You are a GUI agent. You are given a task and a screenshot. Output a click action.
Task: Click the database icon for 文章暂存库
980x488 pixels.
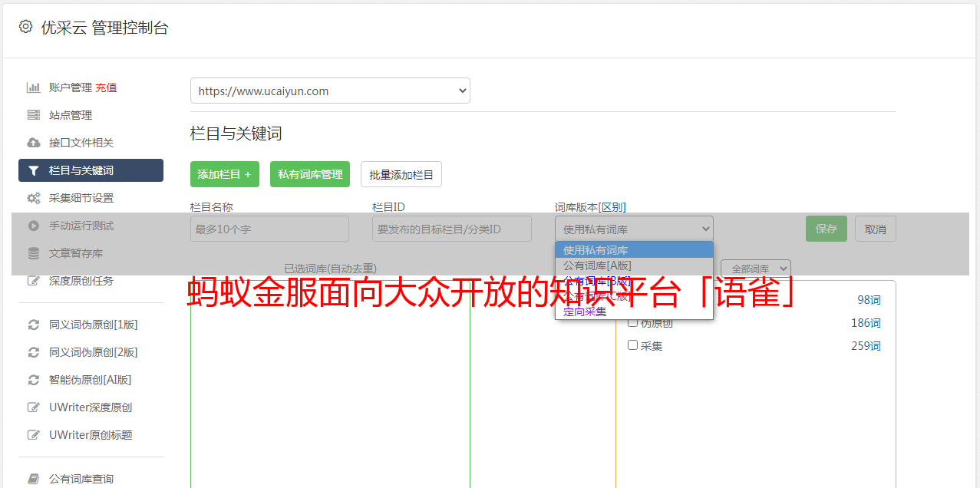pos(34,253)
